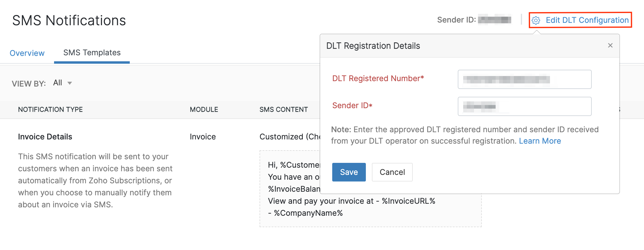Click the gear icon beside Edit DLT Configuration
Viewport: 644px width, 250px height.
pyautogui.click(x=536, y=20)
